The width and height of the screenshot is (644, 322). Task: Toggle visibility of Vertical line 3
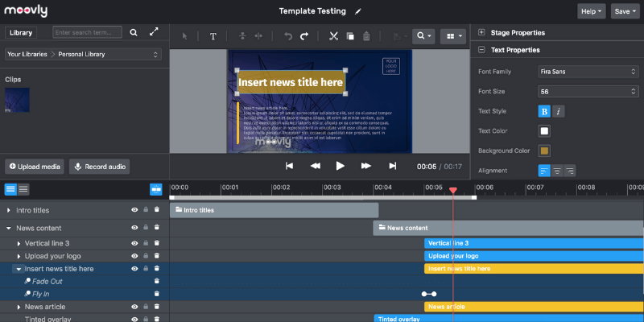pyautogui.click(x=134, y=242)
